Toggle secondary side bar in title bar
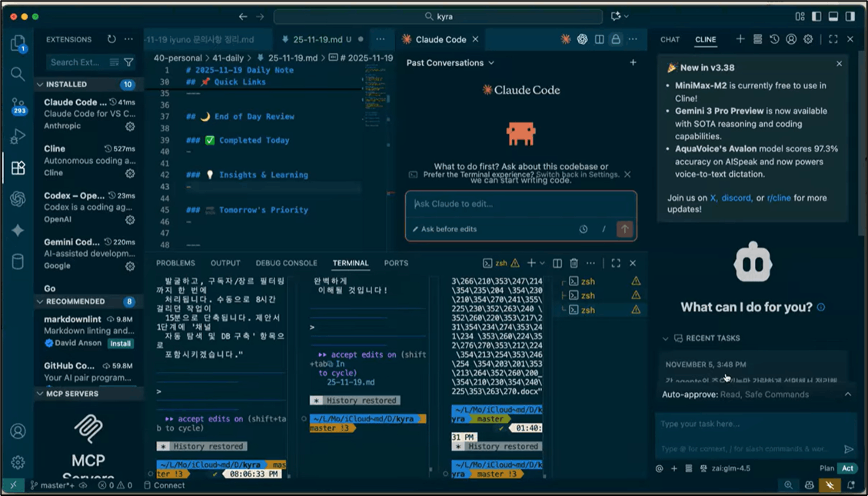Screen dimensions: 868x496 point(850,17)
